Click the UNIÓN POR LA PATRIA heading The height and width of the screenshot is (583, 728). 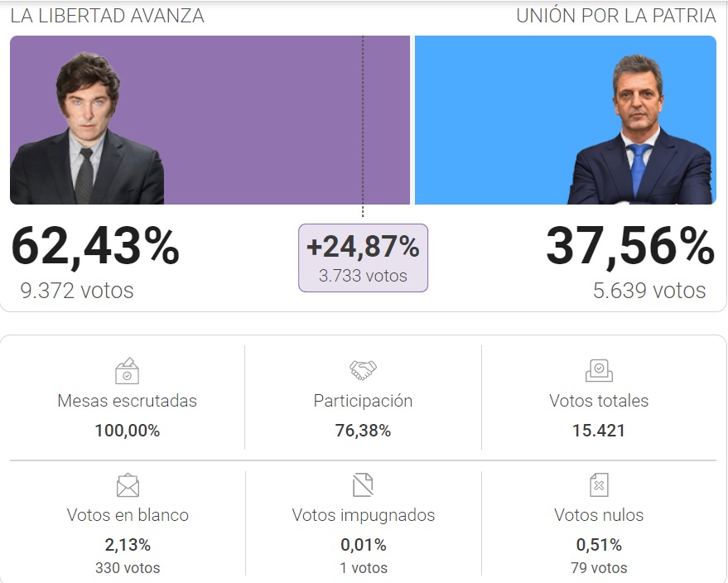615,16
